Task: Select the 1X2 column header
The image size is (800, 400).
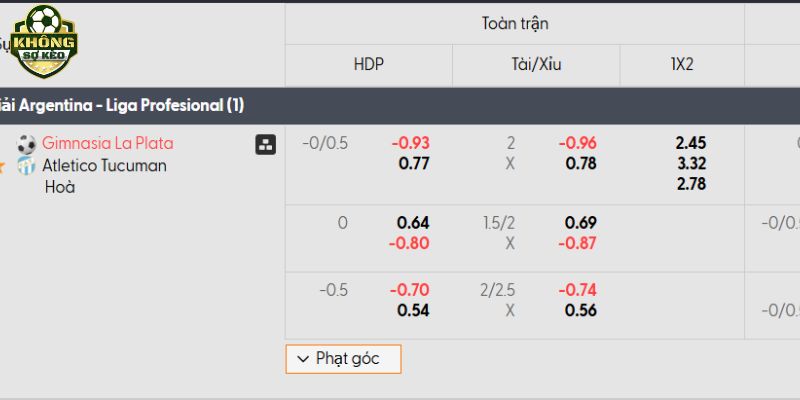Action: point(682,64)
